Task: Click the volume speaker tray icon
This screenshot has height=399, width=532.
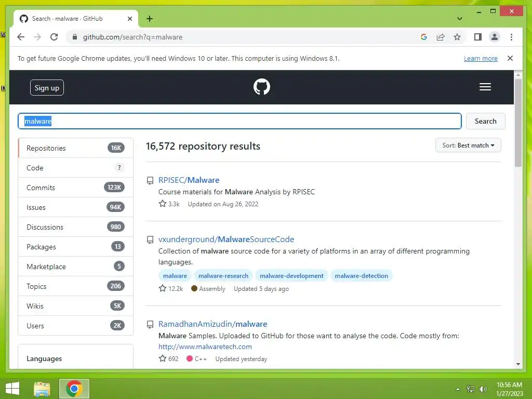Action: 483,389
